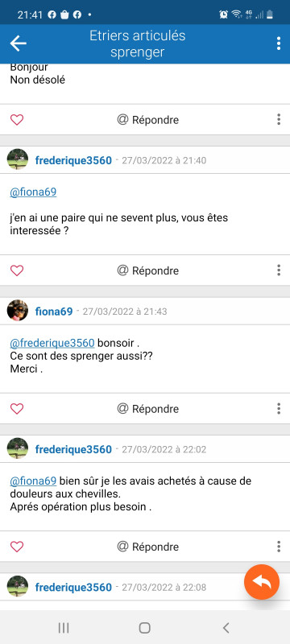Like the 'Non désolé' message with heart
Screen dimensions: 290x644
point(17,120)
